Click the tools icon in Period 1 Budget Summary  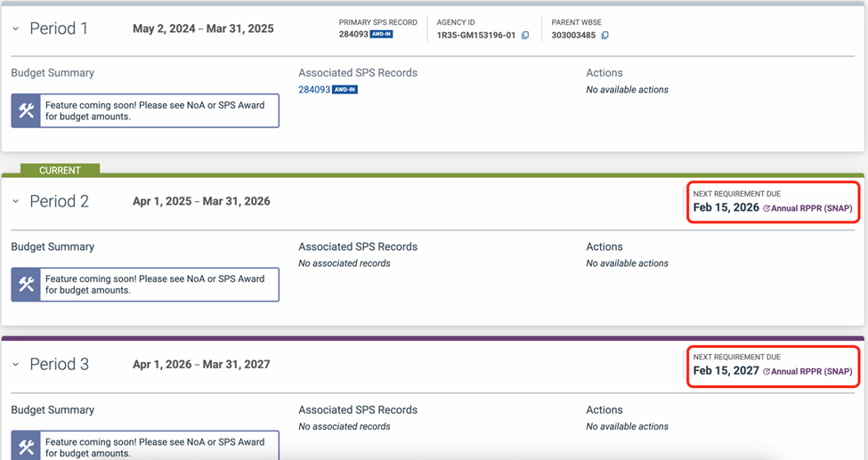(26, 111)
